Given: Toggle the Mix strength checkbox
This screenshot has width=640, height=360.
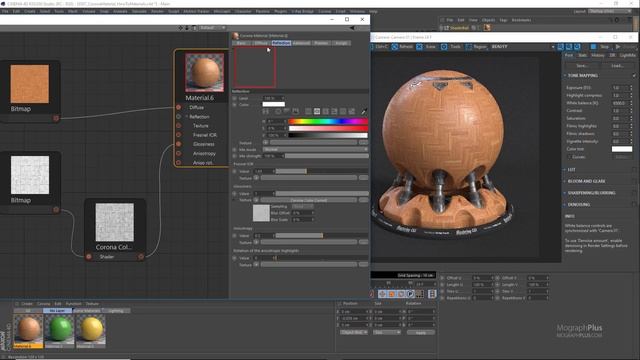Looking at the screenshot, I should tap(234, 156).
